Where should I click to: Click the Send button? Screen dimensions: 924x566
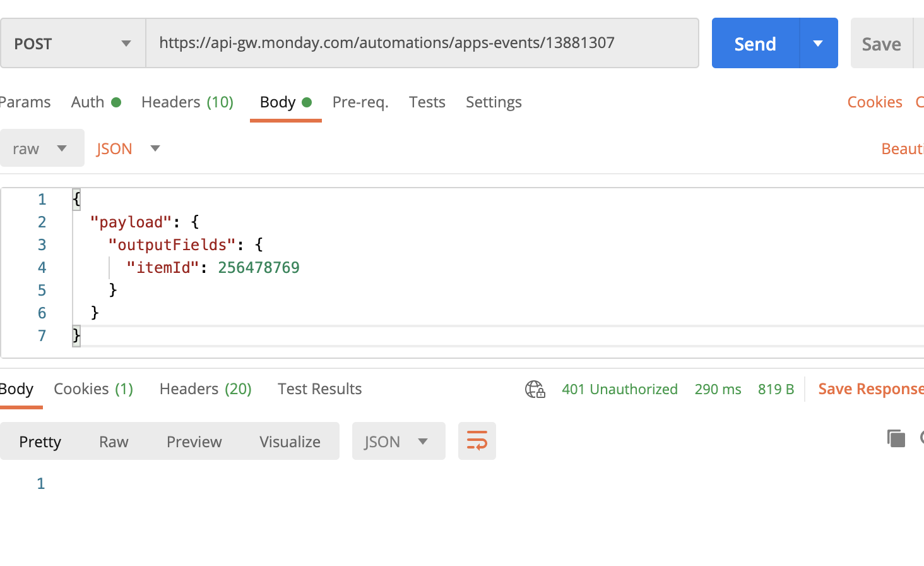point(755,43)
